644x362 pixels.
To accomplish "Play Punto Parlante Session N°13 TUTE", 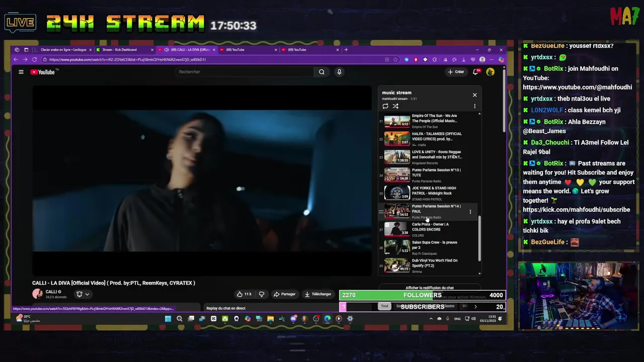I will click(x=428, y=175).
